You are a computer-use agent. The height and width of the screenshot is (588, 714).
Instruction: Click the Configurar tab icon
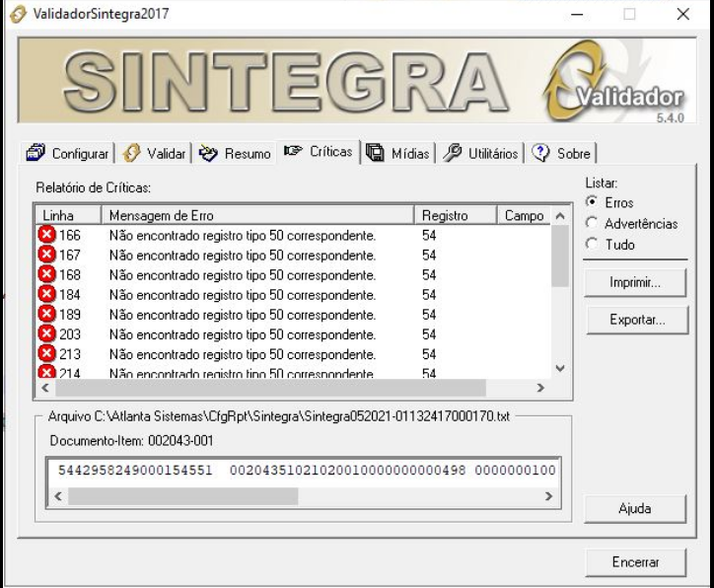pyautogui.click(x=36, y=153)
